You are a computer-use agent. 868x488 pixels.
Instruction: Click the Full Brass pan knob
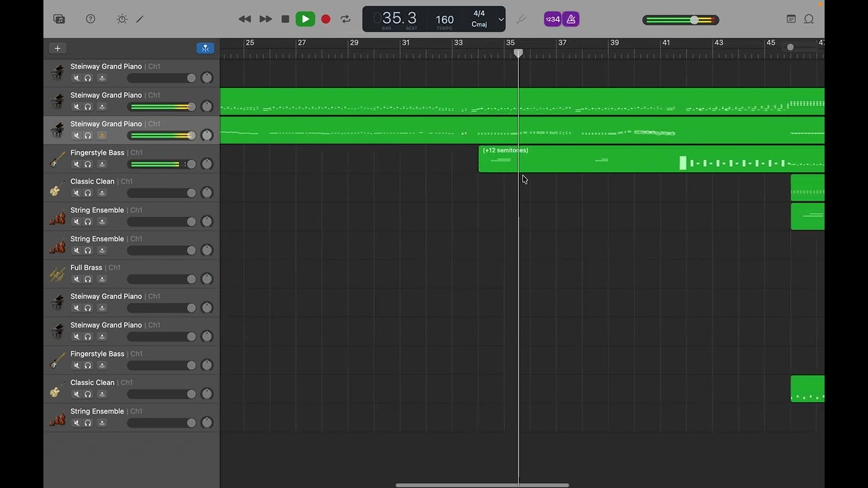pyautogui.click(x=207, y=279)
